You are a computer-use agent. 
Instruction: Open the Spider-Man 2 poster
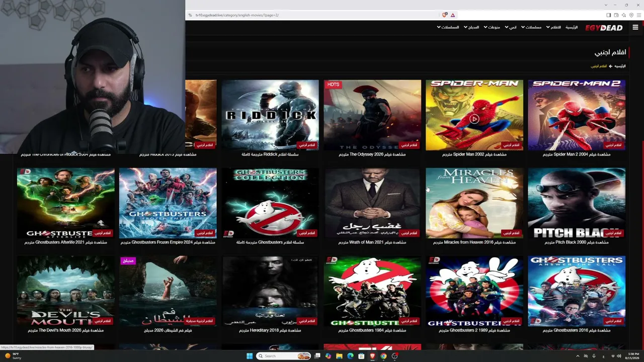[x=577, y=115]
